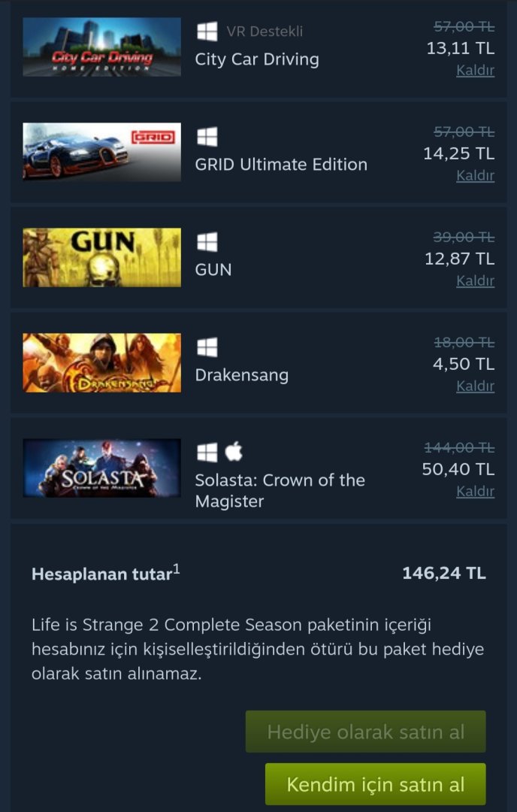Click the Windows icon above Drakensang title
This screenshot has width=517, height=812.
pos(207,347)
